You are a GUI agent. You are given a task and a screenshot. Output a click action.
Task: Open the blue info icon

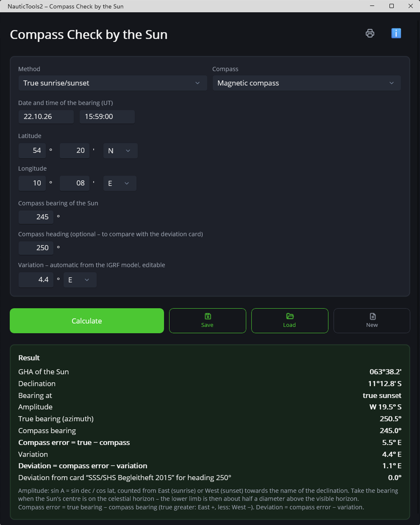[x=396, y=33]
